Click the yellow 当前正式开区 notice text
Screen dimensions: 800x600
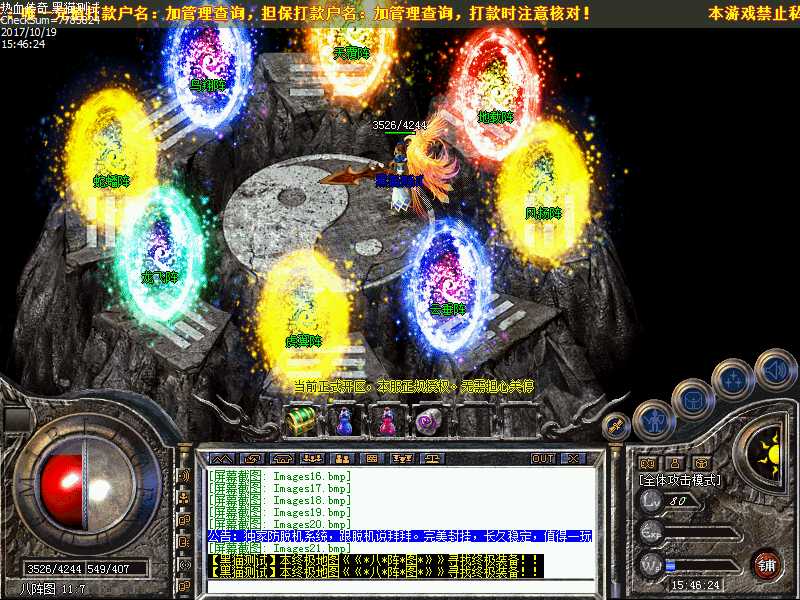coord(414,386)
